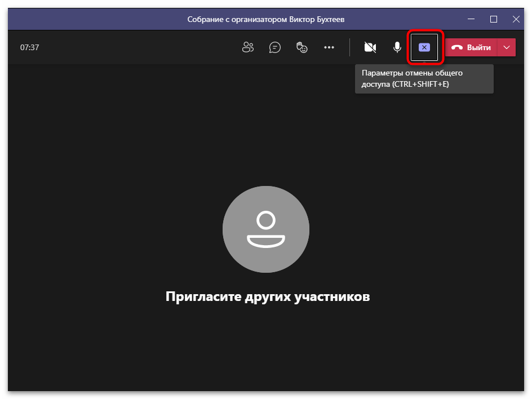Open more actions ellipsis menu

coord(329,47)
